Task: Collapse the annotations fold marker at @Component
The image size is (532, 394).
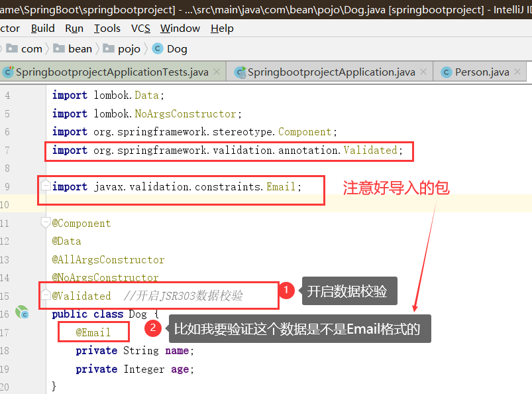Action: point(45,223)
